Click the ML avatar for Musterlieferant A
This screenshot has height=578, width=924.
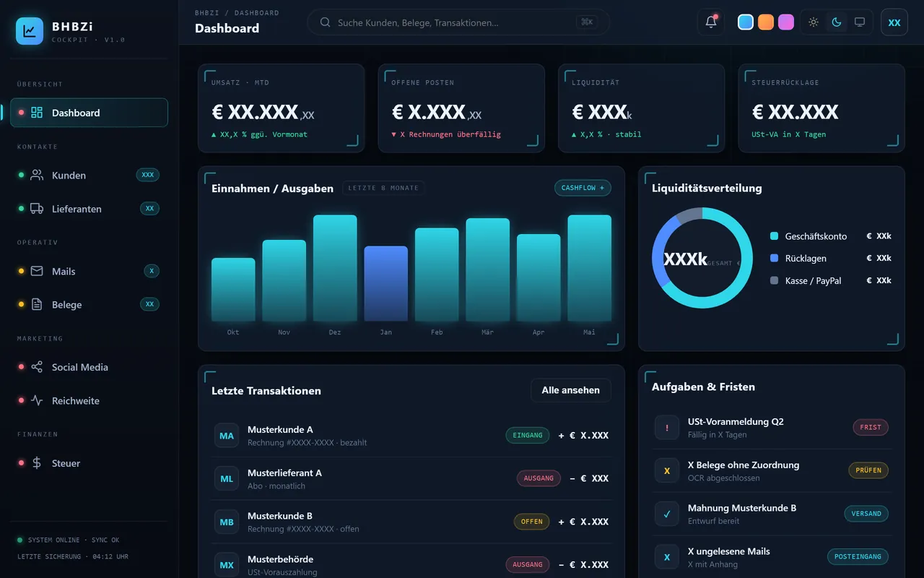tap(227, 479)
